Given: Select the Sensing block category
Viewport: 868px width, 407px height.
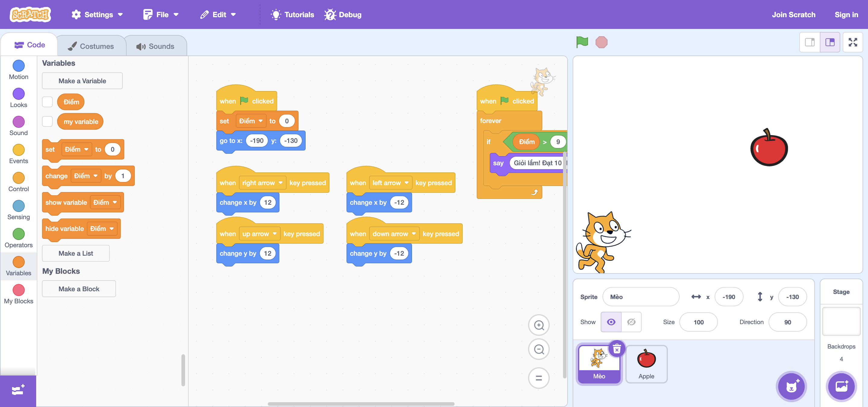Looking at the screenshot, I should [18, 210].
